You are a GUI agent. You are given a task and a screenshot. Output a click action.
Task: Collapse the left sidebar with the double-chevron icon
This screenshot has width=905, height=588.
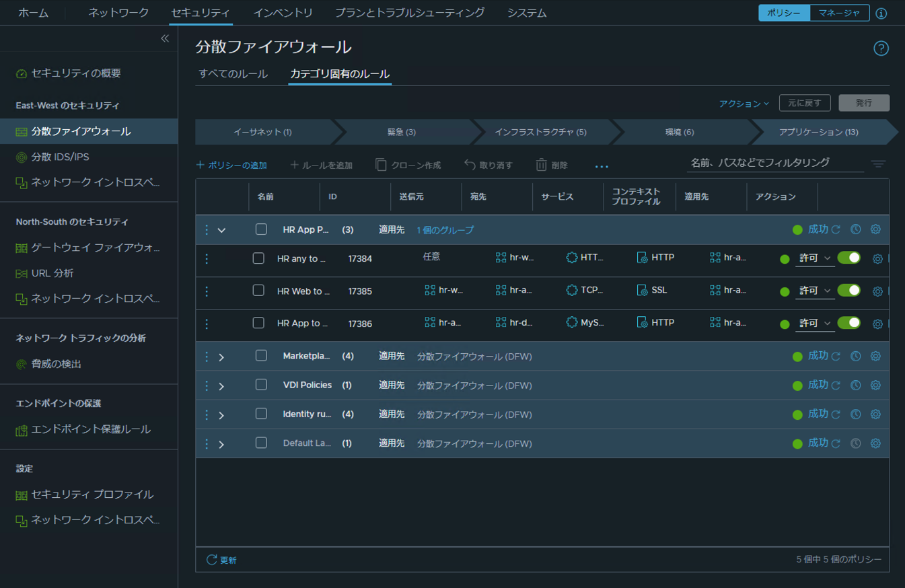[165, 39]
